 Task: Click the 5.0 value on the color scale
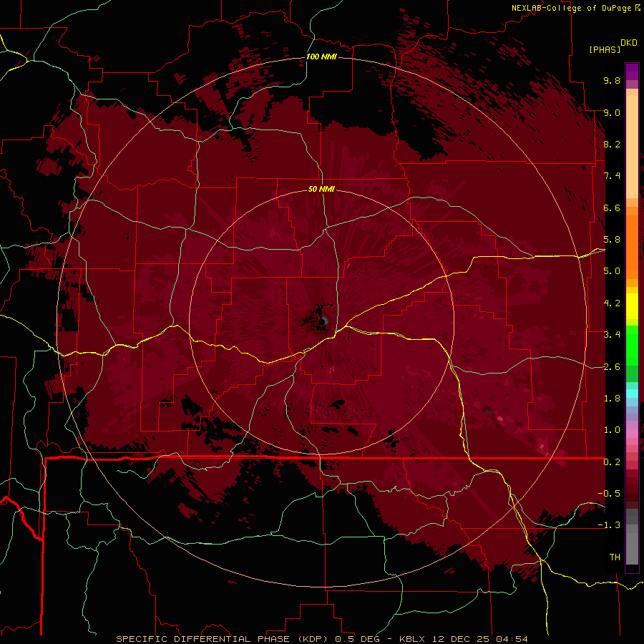(612, 271)
